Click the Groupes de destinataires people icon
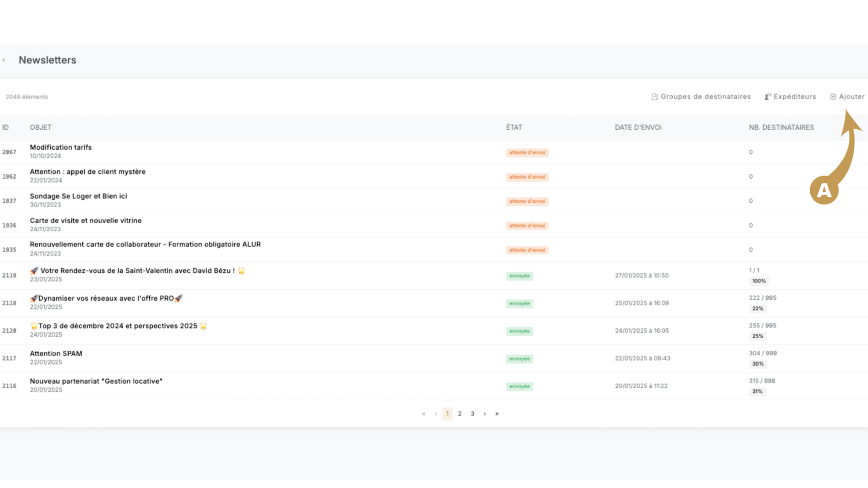 (655, 97)
